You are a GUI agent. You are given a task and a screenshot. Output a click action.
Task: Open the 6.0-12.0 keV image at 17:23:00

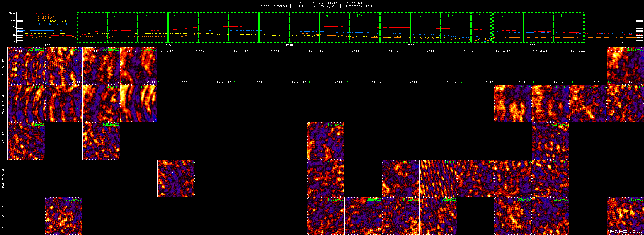pyautogui.click(x=101, y=103)
